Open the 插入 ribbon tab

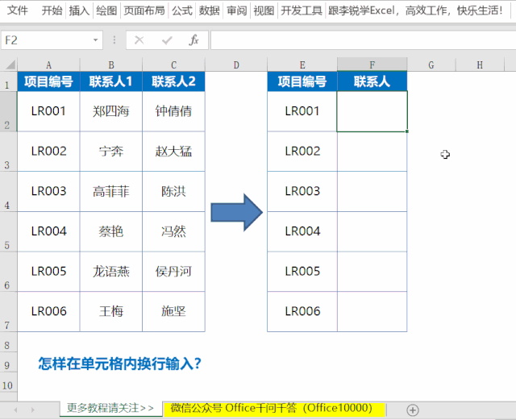[79, 10]
